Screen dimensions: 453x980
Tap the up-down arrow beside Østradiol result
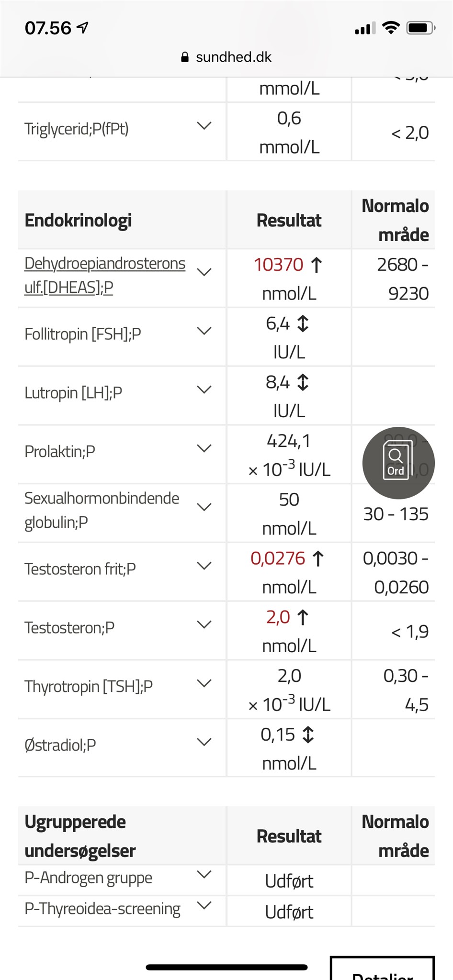[308, 735]
